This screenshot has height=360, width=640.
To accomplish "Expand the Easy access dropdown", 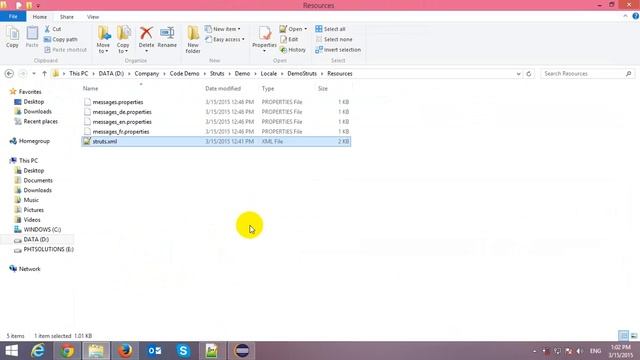I will (225, 39).
